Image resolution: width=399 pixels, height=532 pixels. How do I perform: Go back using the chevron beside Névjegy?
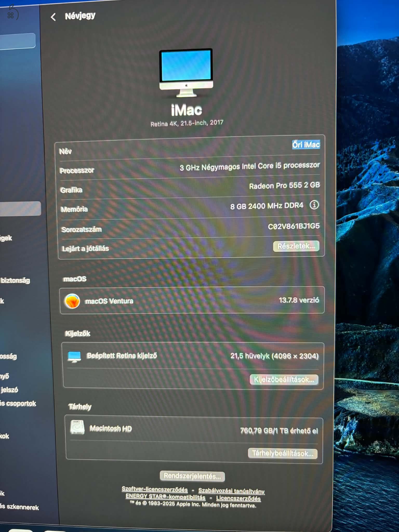click(x=53, y=17)
